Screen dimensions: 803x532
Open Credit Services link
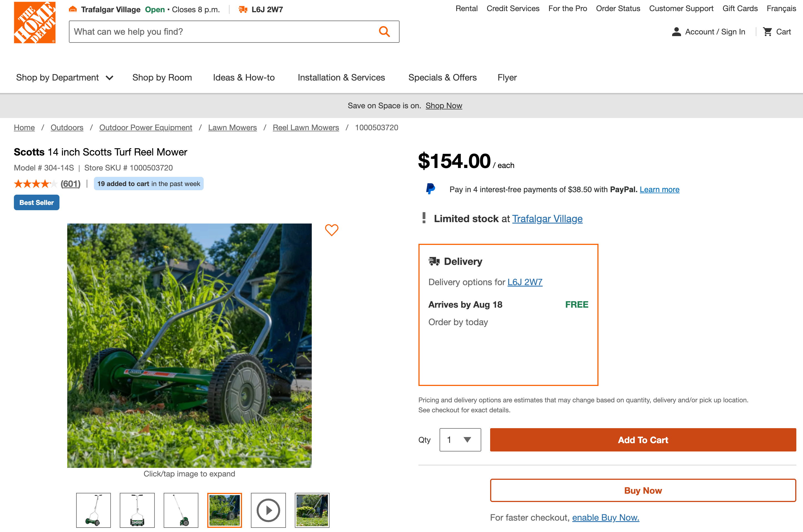click(x=513, y=9)
